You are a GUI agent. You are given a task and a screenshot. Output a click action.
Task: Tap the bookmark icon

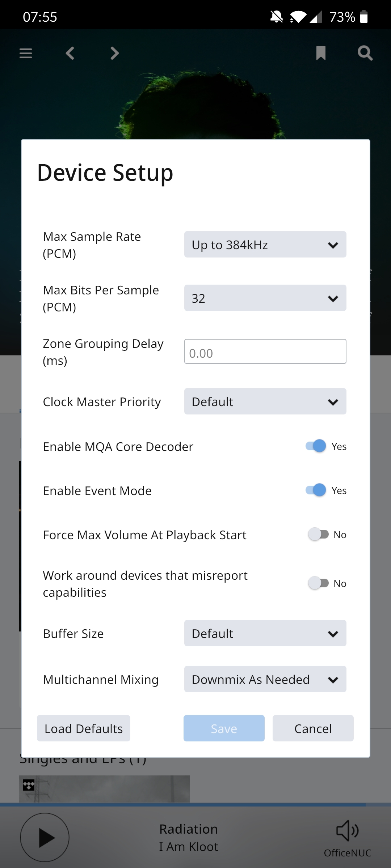321,53
